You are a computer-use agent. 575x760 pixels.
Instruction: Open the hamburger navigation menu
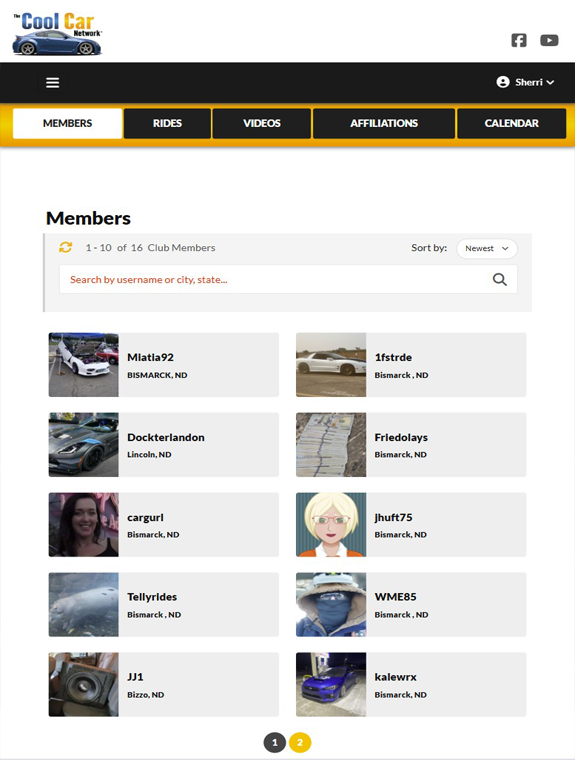tap(52, 82)
